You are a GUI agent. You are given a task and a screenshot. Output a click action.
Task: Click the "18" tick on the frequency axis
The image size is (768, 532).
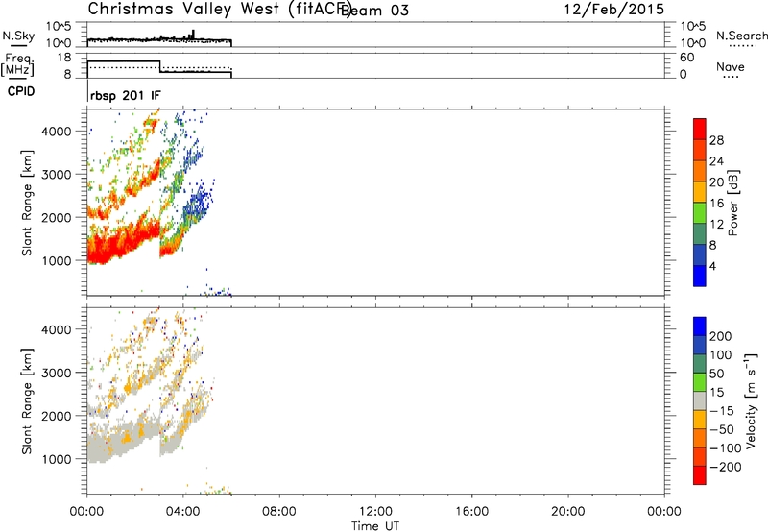[x=64, y=58]
